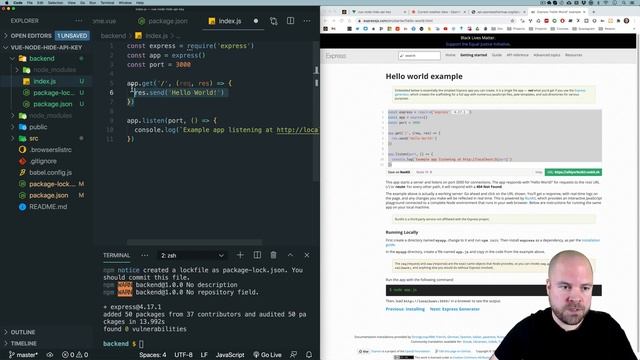The width and height of the screenshot is (640, 360).
Task: Open a new Chrome tab
Action: (593, 12)
